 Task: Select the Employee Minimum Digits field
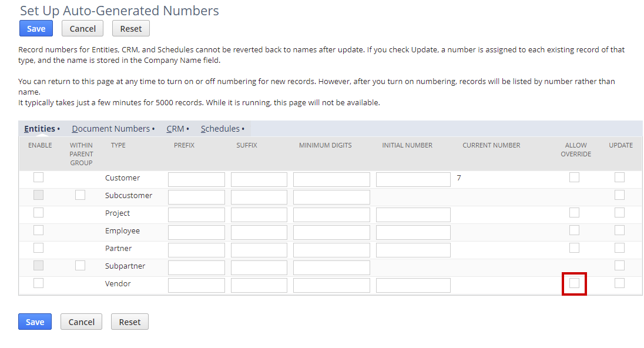pos(331,233)
